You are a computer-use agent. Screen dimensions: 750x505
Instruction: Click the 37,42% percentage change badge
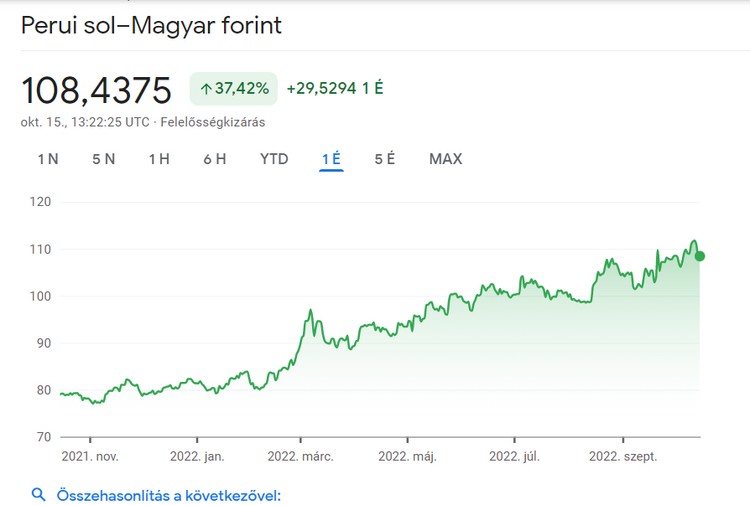click(x=234, y=89)
